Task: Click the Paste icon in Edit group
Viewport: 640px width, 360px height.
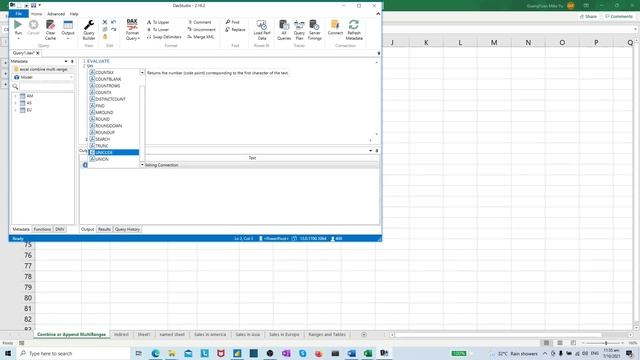Action: tap(105, 37)
